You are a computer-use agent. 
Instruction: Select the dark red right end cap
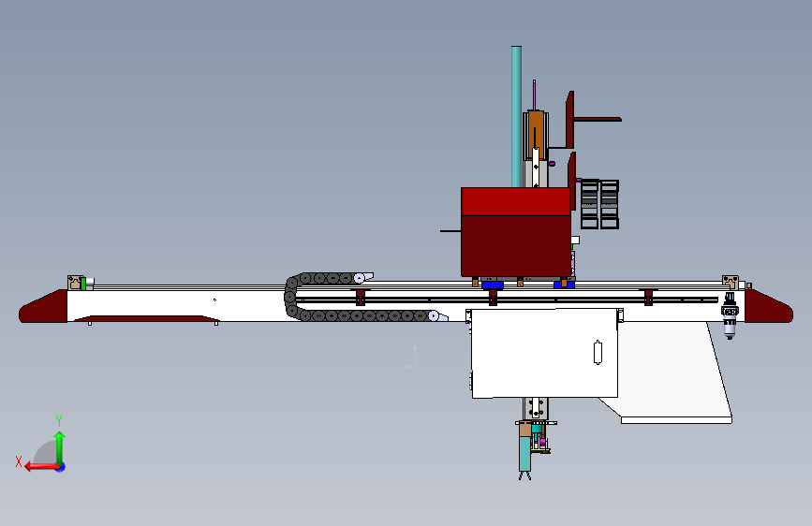coord(769,307)
